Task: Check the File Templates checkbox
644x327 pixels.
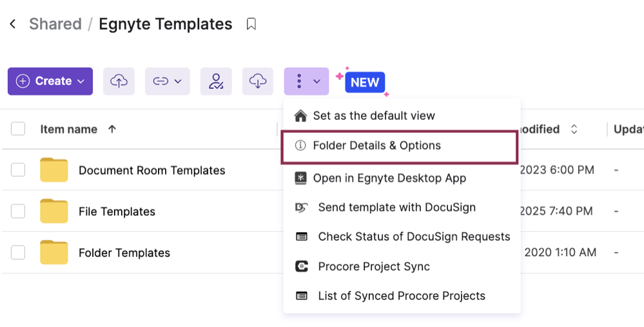Action: pos(18,211)
